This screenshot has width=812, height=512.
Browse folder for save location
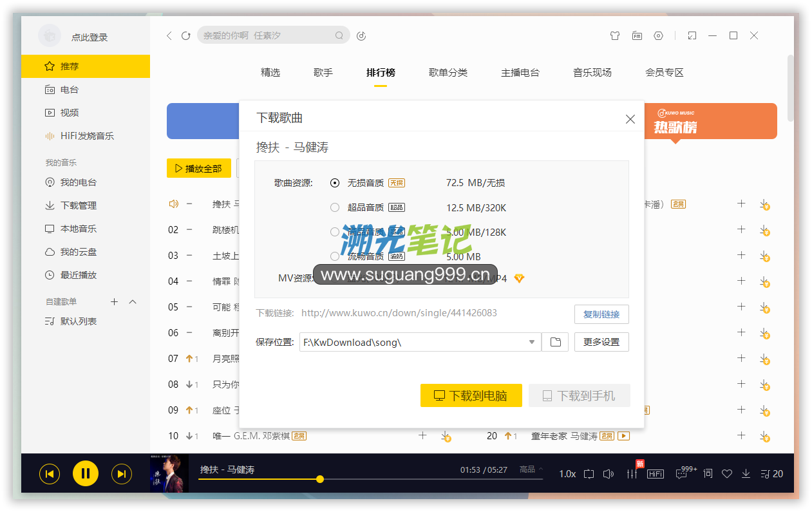point(555,342)
